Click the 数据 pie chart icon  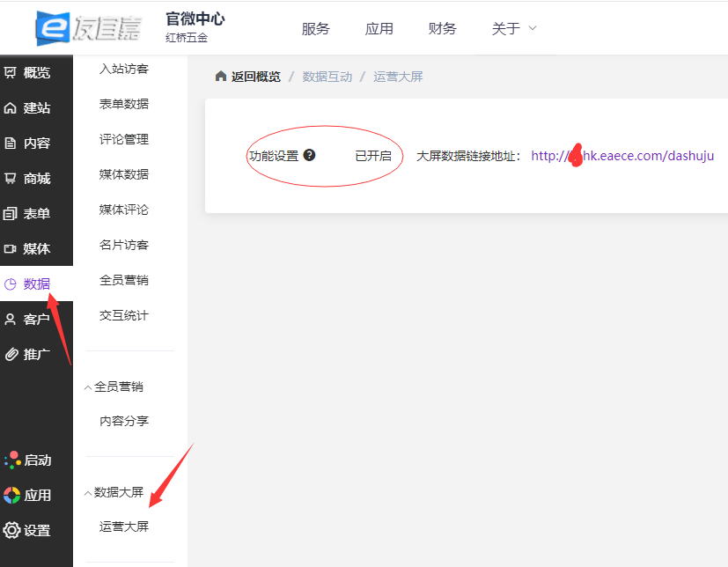click(10, 283)
